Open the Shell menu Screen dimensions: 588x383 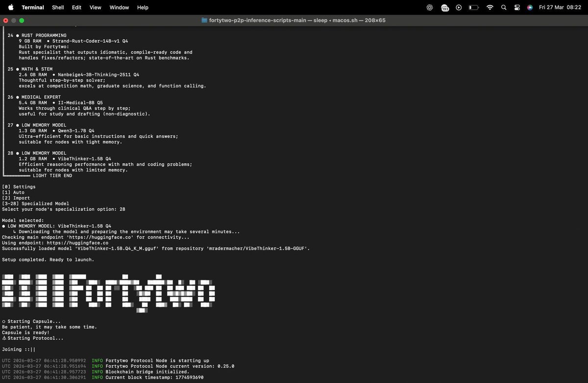click(58, 7)
